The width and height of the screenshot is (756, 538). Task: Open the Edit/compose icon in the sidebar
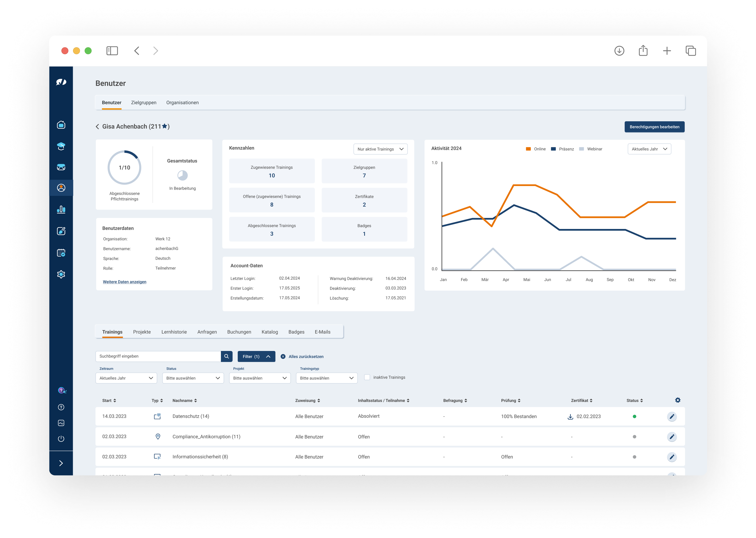point(61,231)
